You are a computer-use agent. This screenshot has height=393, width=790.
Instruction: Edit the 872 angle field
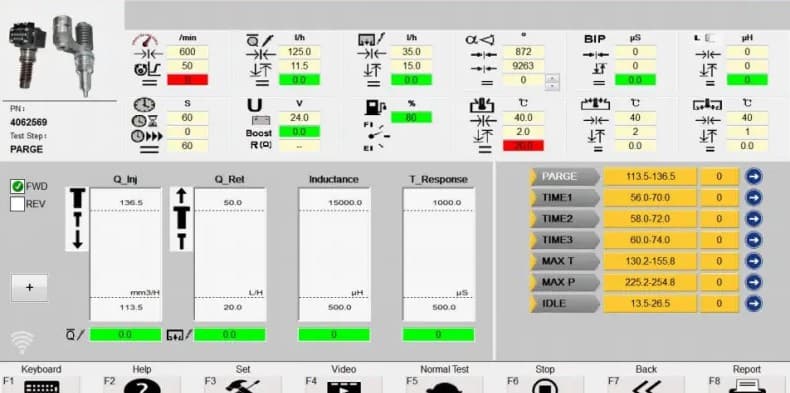click(x=523, y=52)
